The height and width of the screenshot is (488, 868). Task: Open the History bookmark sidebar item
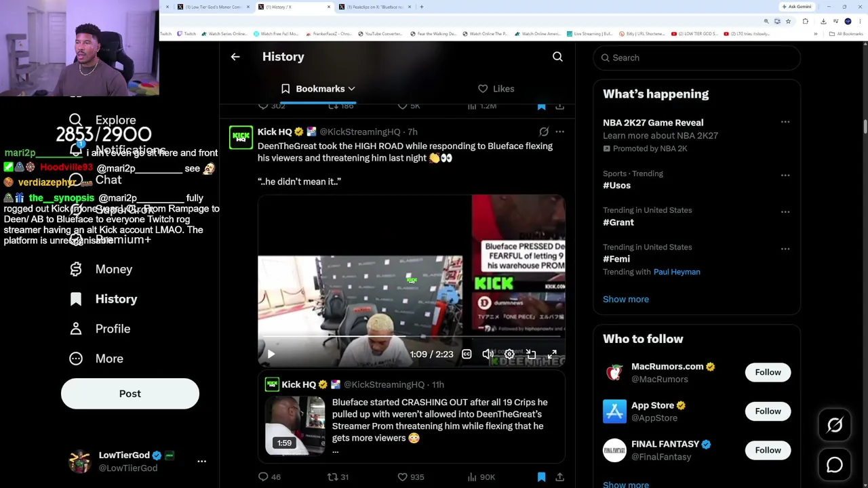pos(103,299)
